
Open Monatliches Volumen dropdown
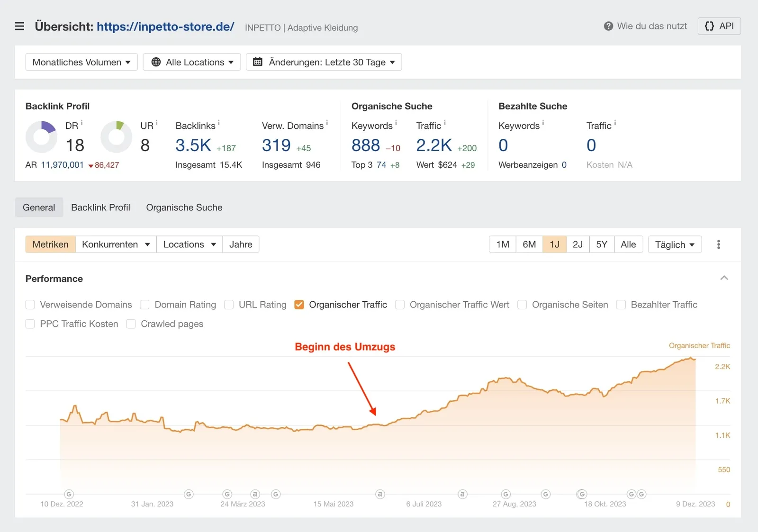(x=81, y=62)
